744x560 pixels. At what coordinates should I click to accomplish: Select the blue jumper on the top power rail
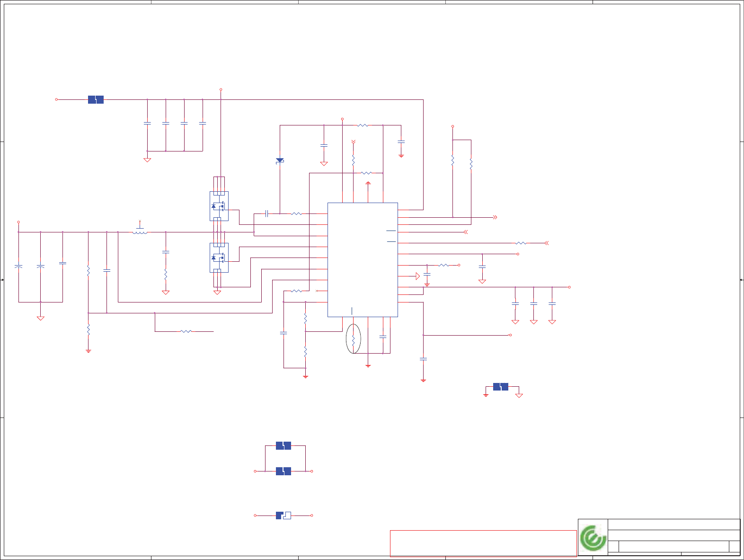[x=96, y=99]
